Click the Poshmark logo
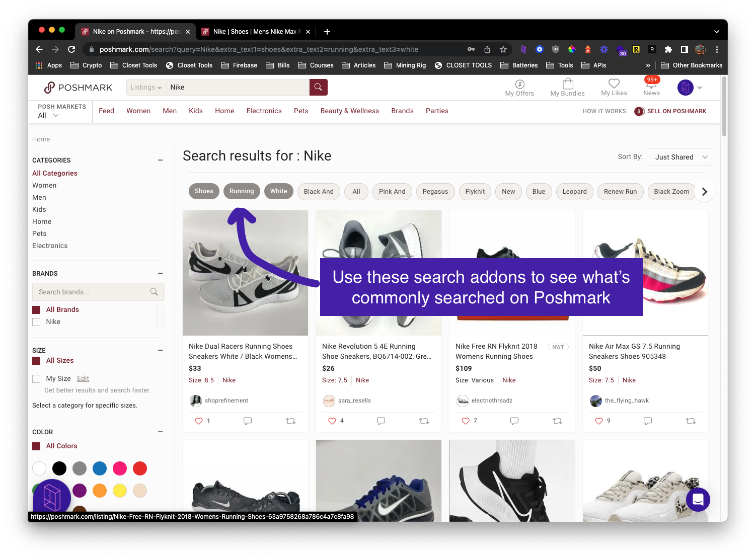The width and height of the screenshot is (756, 559). [x=78, y=88]
